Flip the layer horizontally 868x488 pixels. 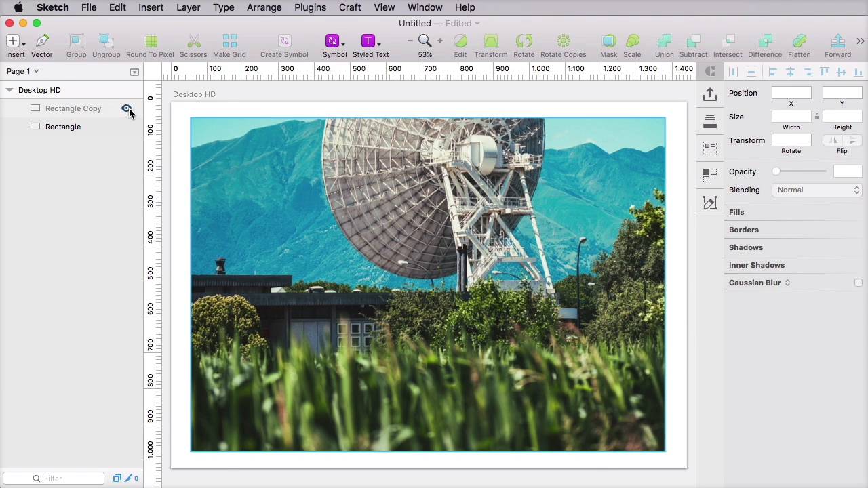pyautogui.click(x=834, y=140)
